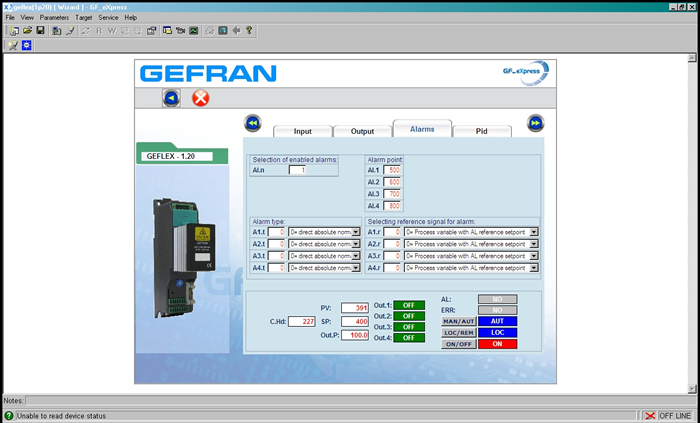This screenshot has height=423, width=700.
Task: Open the Service menu
Action: 108,18
